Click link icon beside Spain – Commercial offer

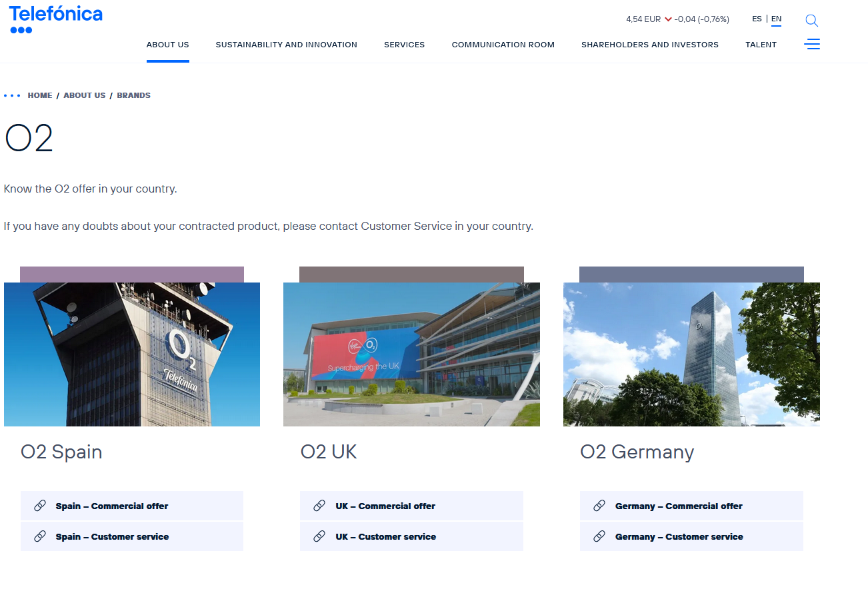[x=40, y=506]
